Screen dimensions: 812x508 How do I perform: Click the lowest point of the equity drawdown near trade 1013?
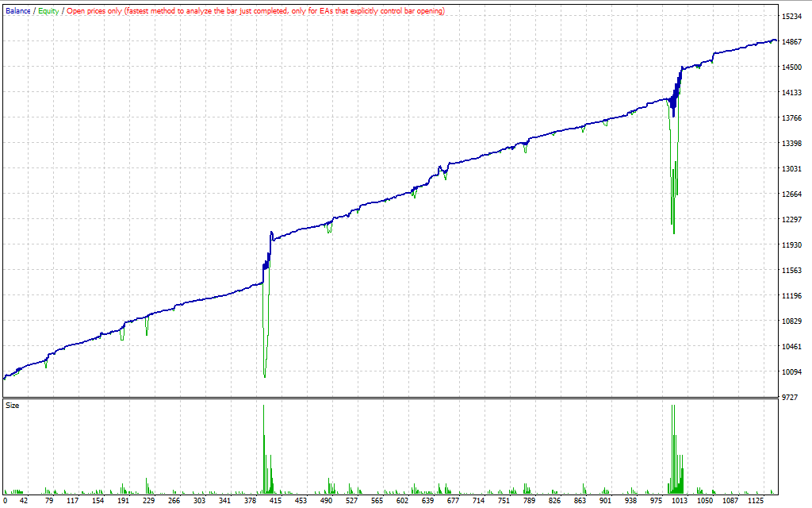(674, 233)
